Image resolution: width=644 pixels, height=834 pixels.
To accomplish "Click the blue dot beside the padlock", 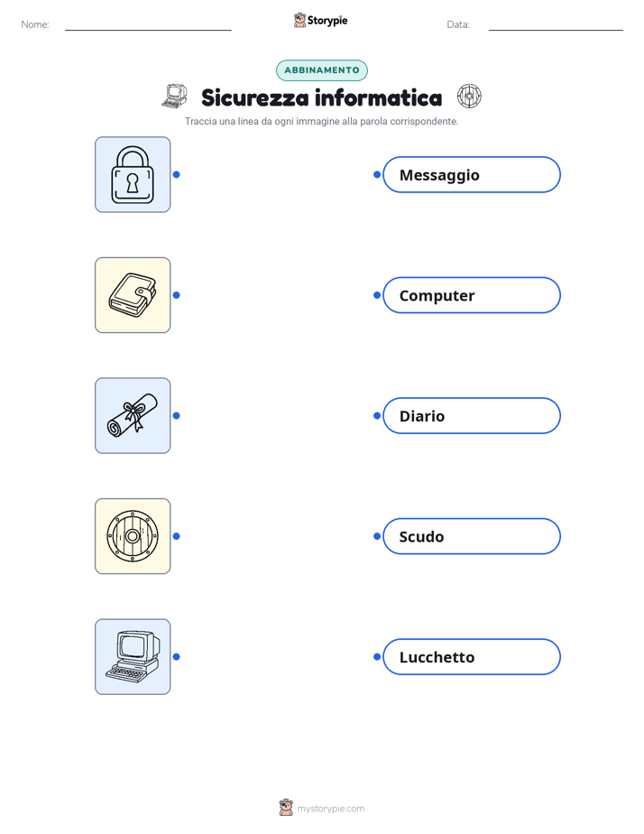I will [177, 174].
